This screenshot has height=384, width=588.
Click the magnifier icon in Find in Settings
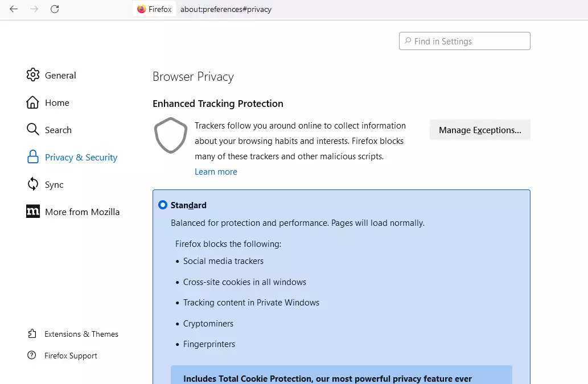[408, 41]
